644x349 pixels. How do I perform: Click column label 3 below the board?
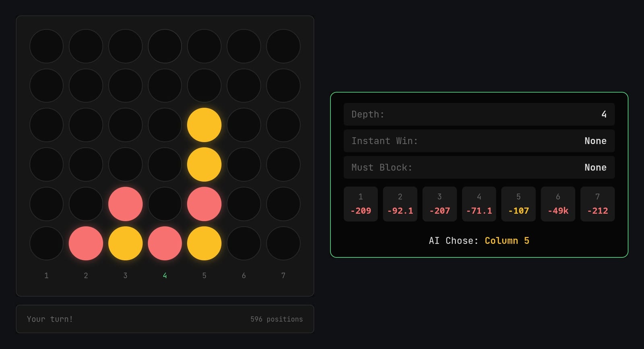click(125, 275)
